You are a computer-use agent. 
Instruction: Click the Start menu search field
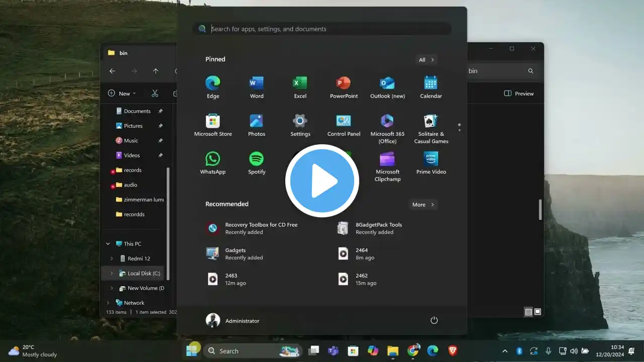point(322,29)
